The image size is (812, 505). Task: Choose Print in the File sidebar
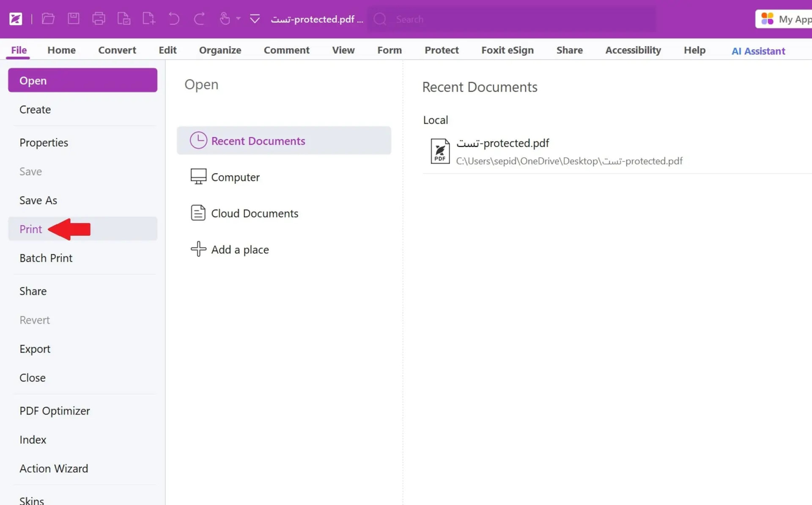[82, 229]
